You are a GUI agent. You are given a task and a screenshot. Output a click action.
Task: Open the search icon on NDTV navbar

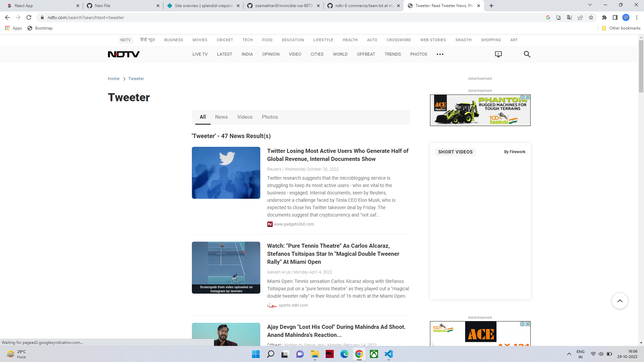(x=527, y=54)
